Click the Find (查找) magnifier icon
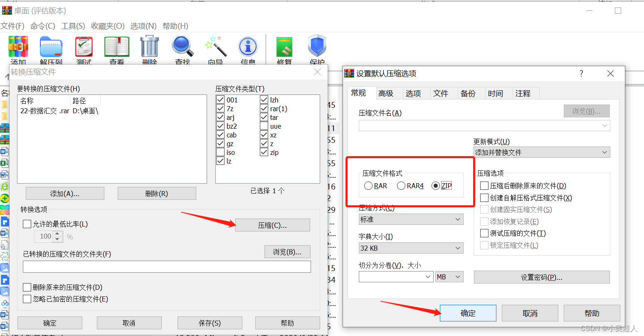 (x=183, y=47)
